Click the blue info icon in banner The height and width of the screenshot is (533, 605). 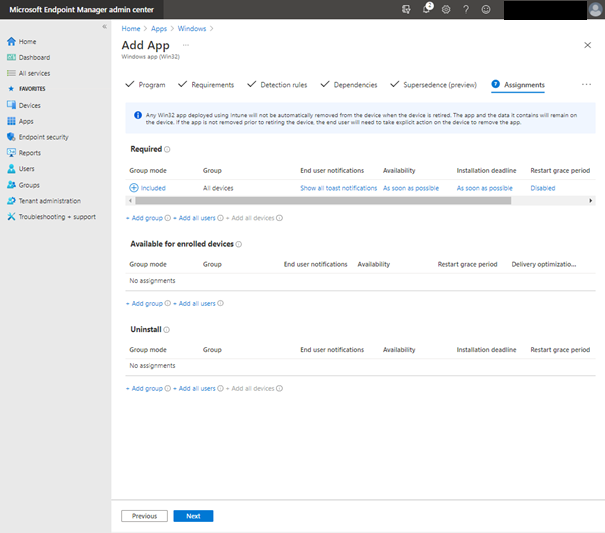click(137, 115)
